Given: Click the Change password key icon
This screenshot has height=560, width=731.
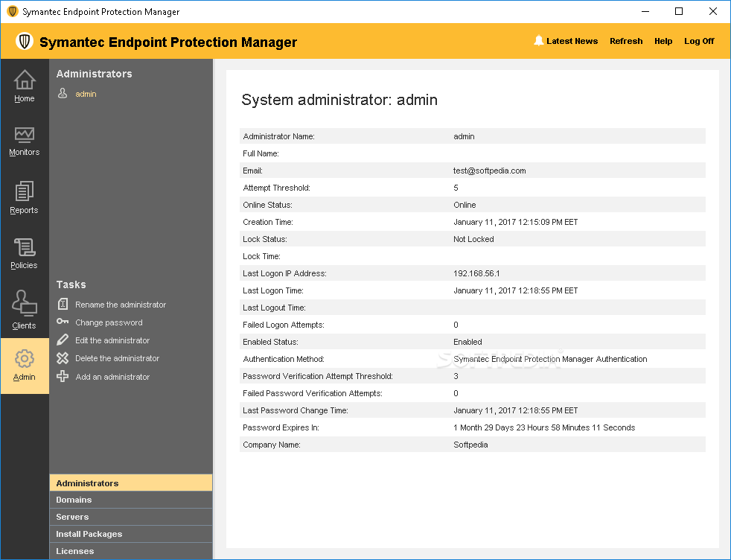Looking at the screenshot, I should click(x=63, y=322).
